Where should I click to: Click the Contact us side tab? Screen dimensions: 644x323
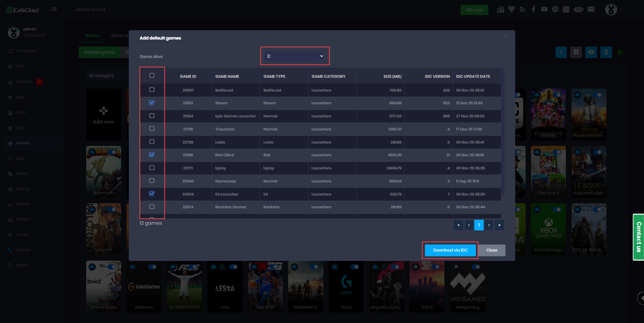click(639, 237)
